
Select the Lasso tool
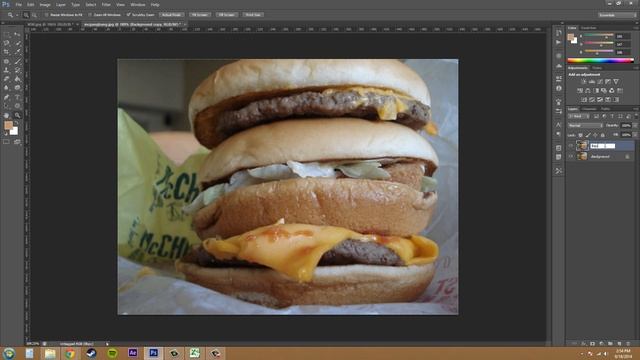pyautogui.click(x=7, y=43)
